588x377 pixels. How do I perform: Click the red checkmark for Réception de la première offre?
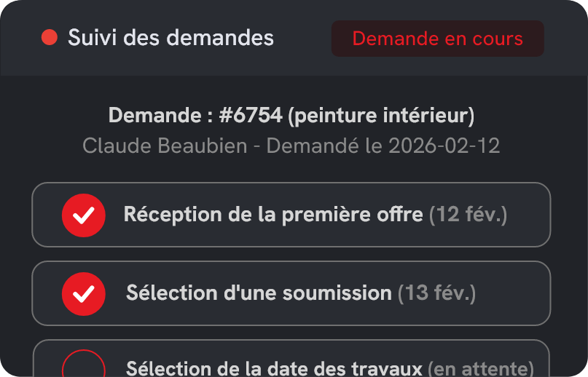(84, 215)
